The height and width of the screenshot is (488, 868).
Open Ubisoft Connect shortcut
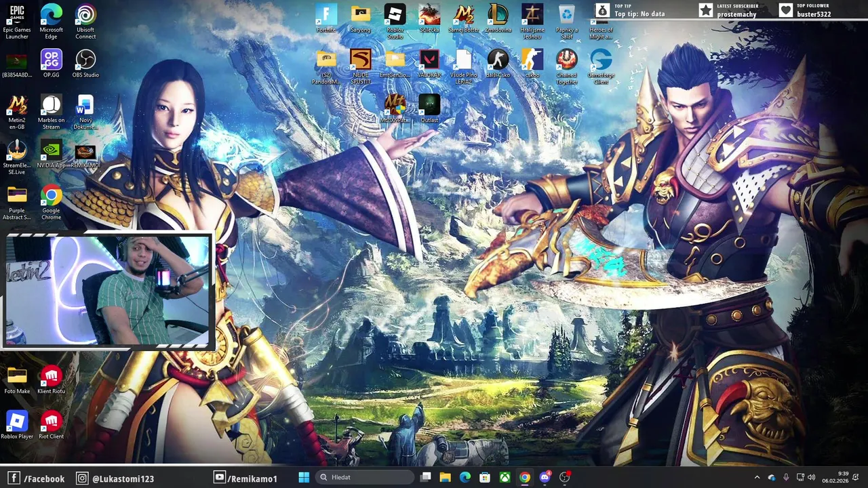(x=85, y=22)
